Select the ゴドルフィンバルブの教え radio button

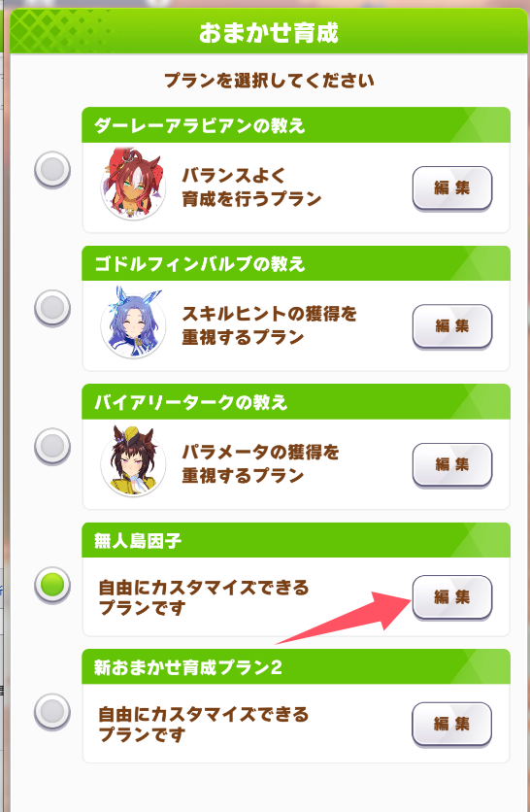(52, 308)
